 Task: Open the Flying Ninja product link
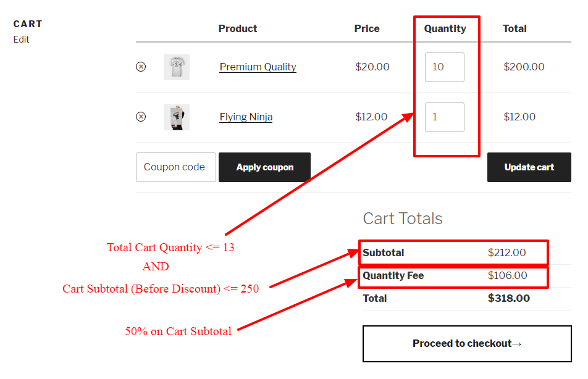click(x=246, y=117)
